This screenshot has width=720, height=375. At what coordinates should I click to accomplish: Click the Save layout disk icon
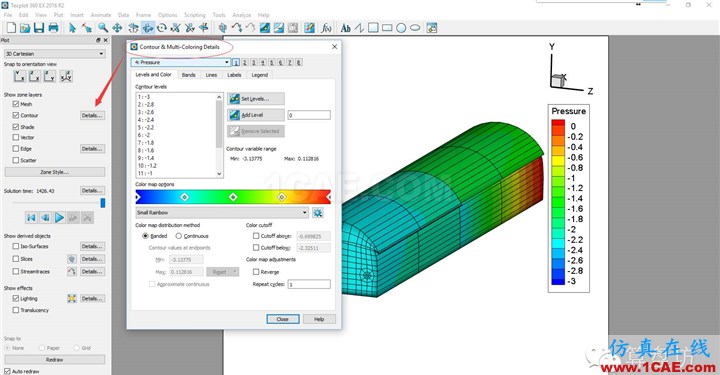tap(39, 28)
